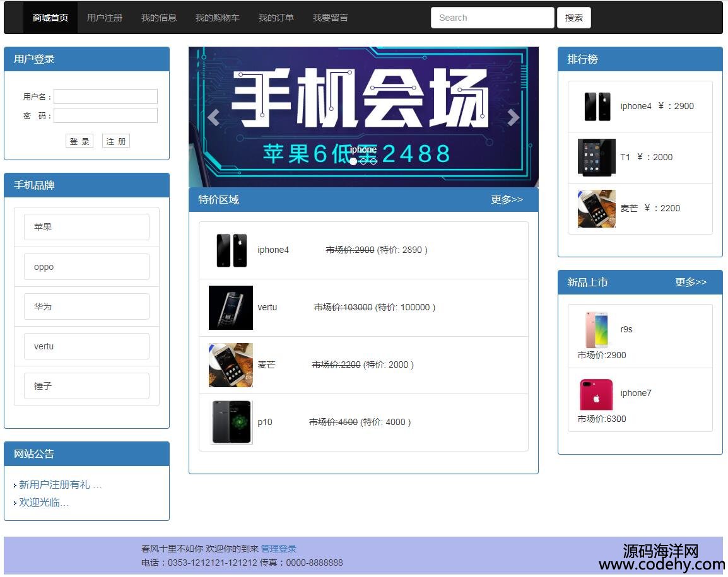
Task: Select the oppo brand
Action: 87,267
